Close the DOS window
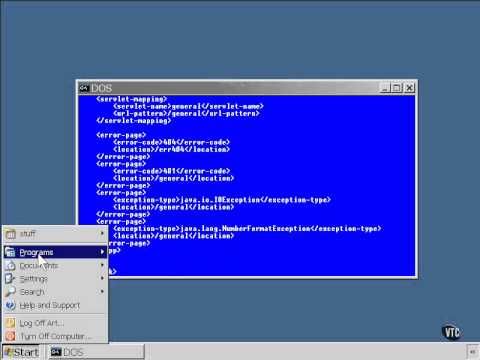Viewport: 480px width, 360px height. [x=409, y=88]
